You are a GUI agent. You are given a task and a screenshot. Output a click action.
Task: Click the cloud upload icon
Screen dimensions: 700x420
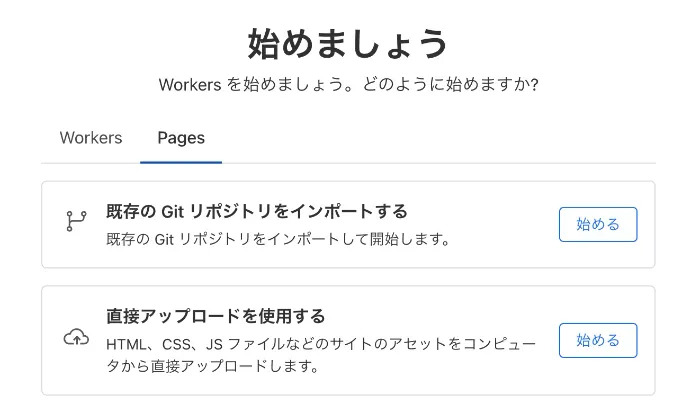coord(76,338)
